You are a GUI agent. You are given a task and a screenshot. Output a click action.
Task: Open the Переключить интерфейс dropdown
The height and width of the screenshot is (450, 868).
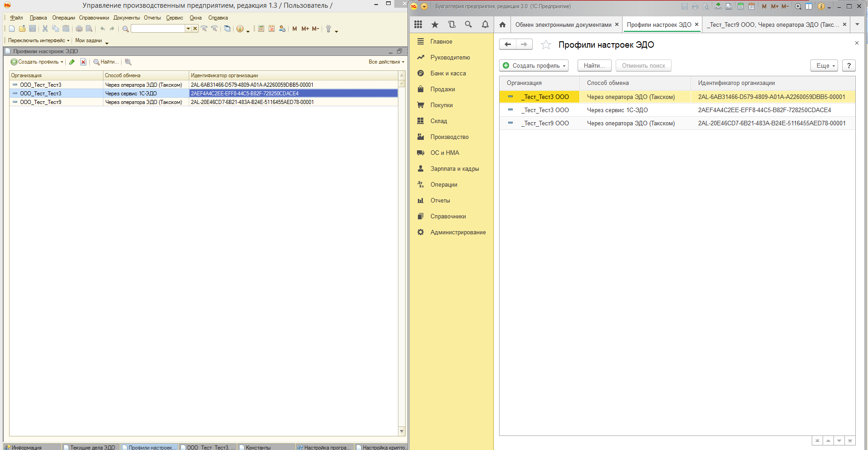(x=39, y=40)
